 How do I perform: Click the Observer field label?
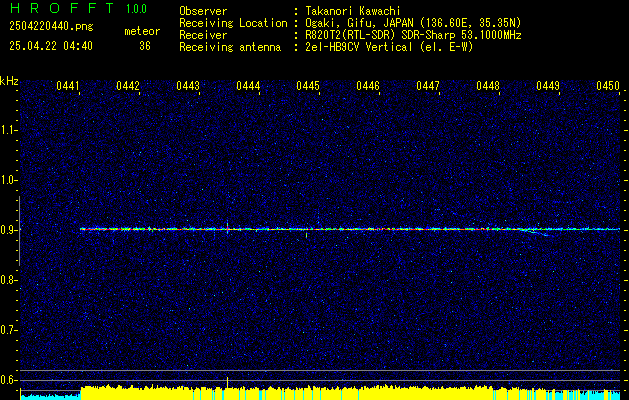click(203, 11)
